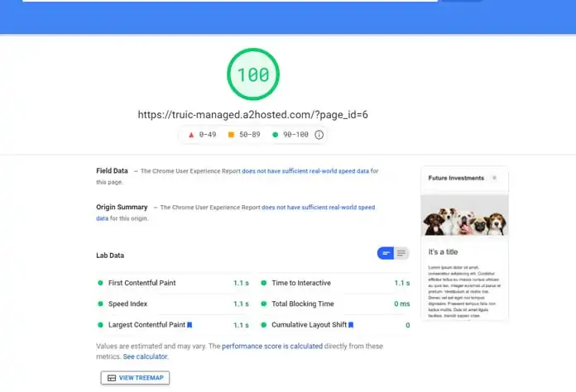Expand the Speed Index metric row
This screenshot has height=392, width=576.
click(x=128, y=304)
